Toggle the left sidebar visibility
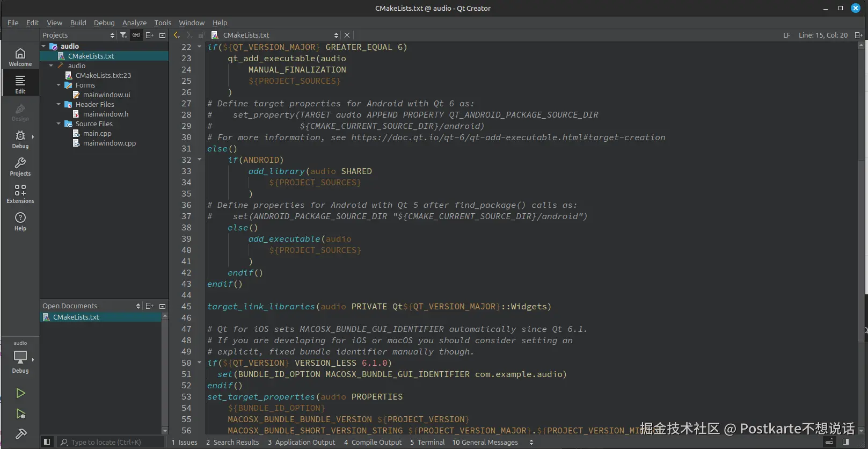 pyautogui.click(x=47, y=442)
